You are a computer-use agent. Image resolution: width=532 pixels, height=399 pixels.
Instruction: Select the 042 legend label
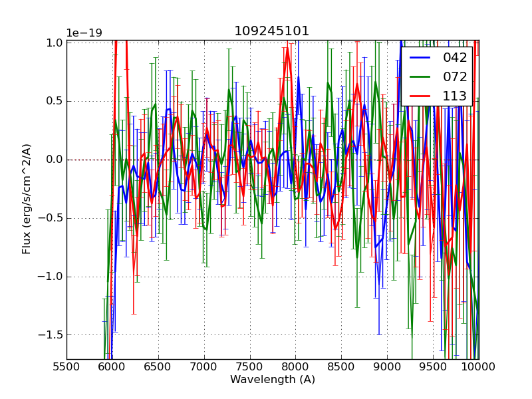click(455, 58)
